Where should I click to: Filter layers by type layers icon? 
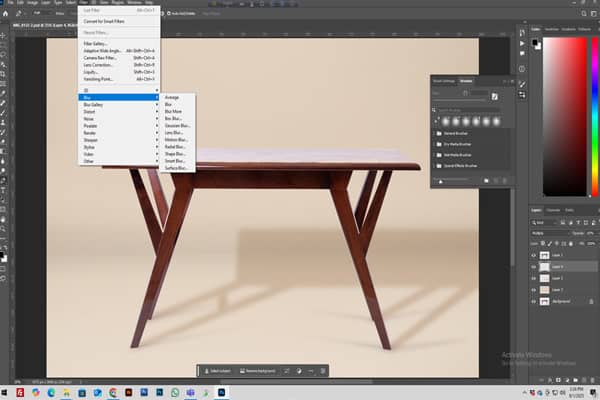pyautogui.click(x=578, y=222)
